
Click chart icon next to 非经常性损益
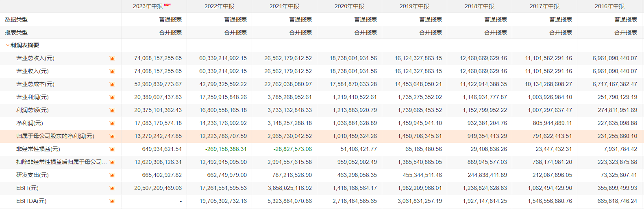click(x=113, y=149)
